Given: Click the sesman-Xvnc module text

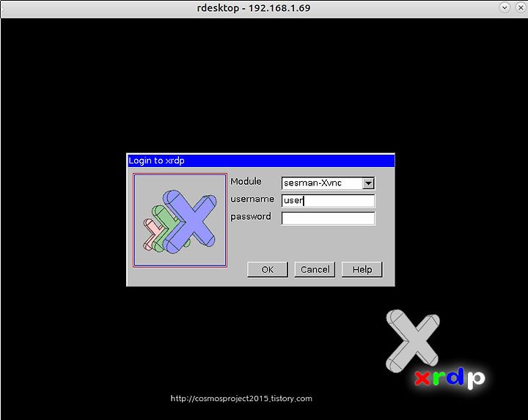Looking at the screenshot, I should (312, 183).
